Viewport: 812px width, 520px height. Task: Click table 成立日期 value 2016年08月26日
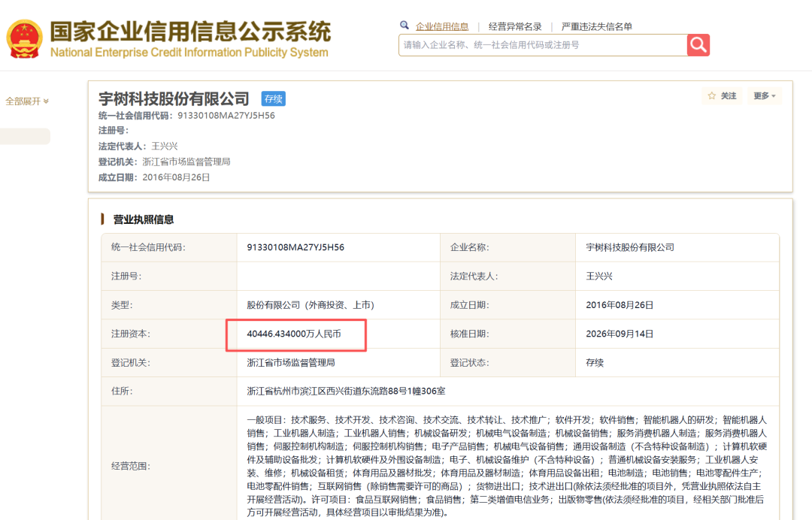(620, 305)
